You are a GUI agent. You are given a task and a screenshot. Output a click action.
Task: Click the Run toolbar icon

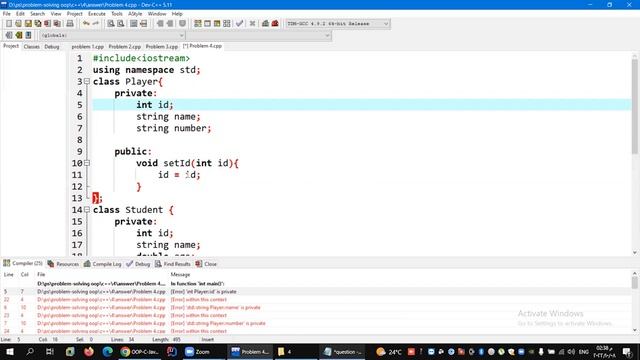(207, 24)
